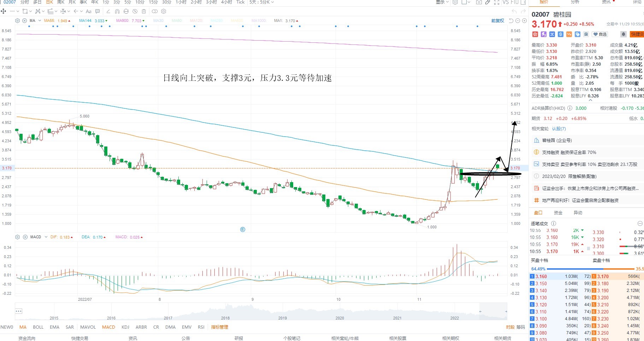The height and width of the screenshot is (341, 644).
Task: Click the blue dollar S badge icon
Action: coord(561,34)
